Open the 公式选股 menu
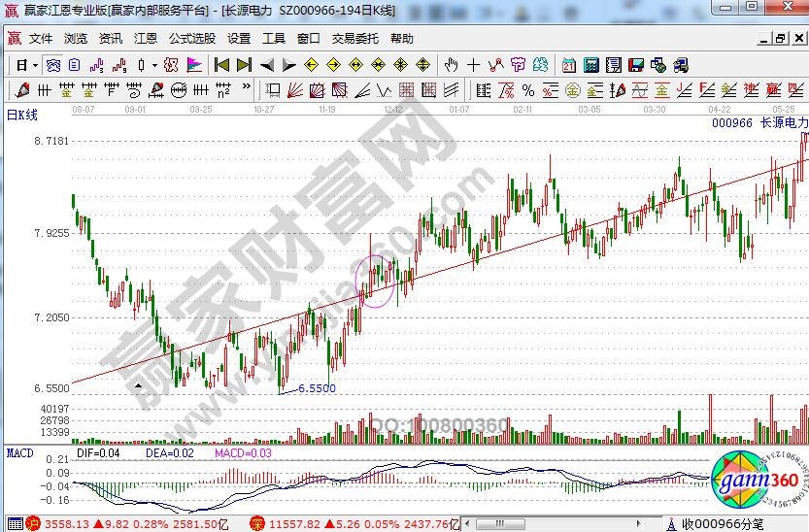 192,39
